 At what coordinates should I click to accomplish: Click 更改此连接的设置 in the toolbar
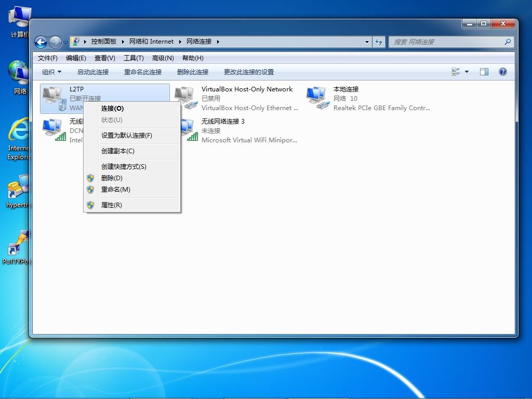[249, 72]
